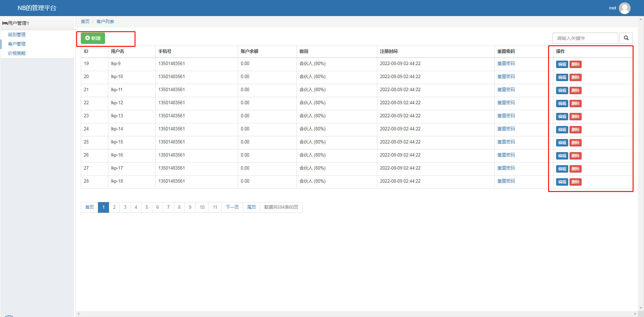Reset password for user lkp-18
644x317 pixels.
pyautogui.click(x=506, y=181)
